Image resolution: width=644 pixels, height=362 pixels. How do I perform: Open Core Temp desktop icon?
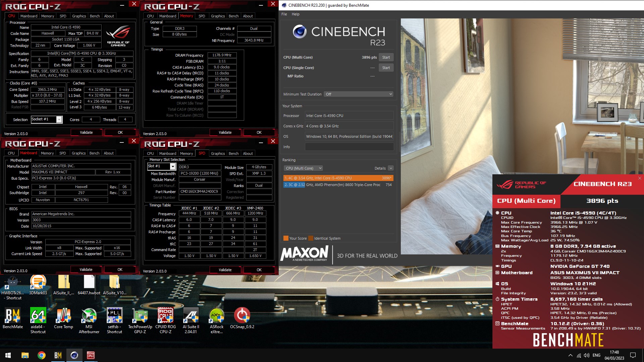[63, 318]
